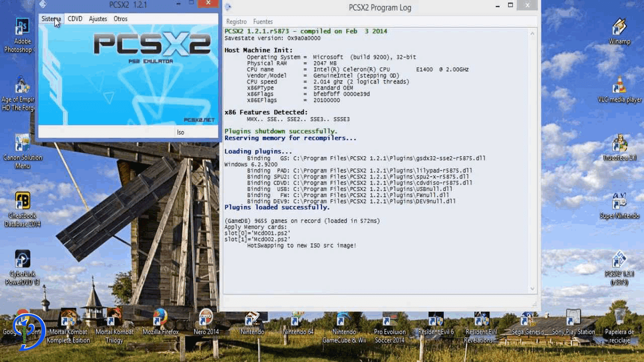Open the CDVD menu
Screen dimensions: 644x362
pyautogui.click(x=75, y=19)
